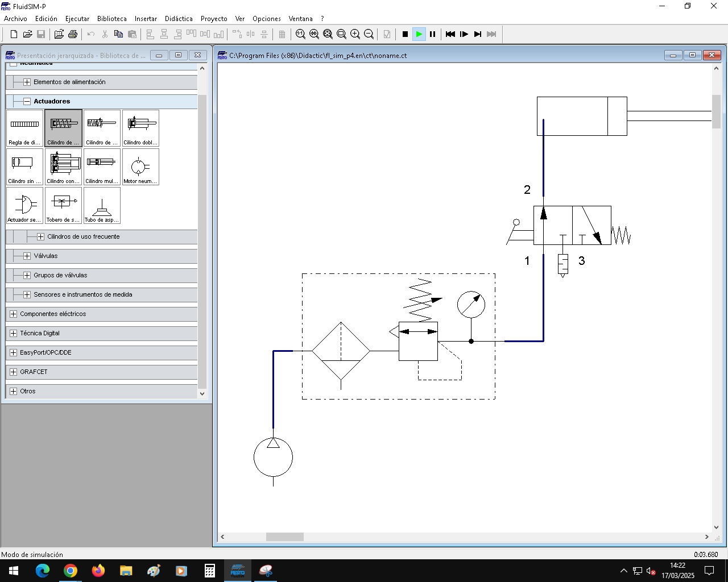Screen dimensions: 728x582
Task: Open File Explorer from the taskbar
Action: click(x=126, y=571)
